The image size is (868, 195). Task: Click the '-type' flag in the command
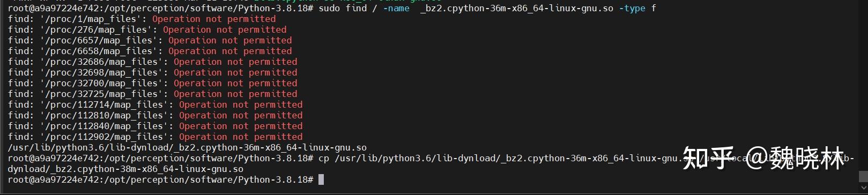tap(632, 8)
